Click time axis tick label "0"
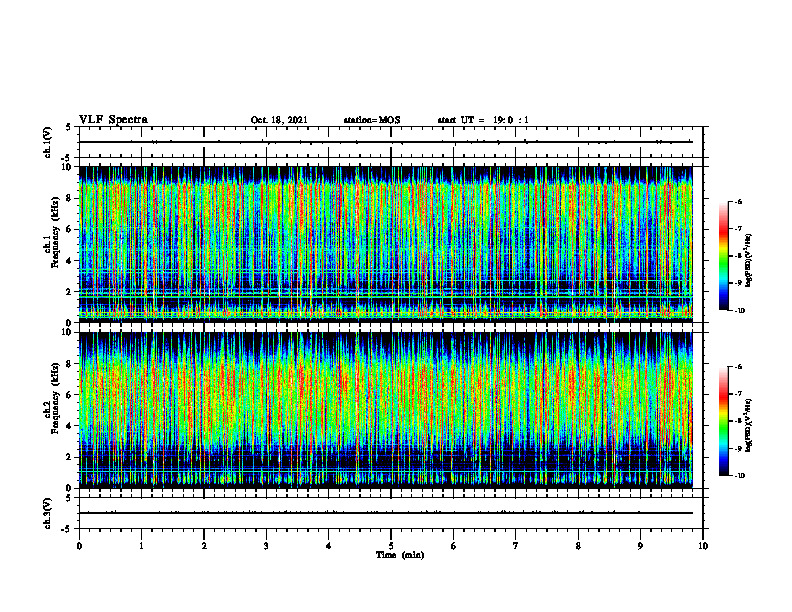792x612 pixels. point(79,546)
